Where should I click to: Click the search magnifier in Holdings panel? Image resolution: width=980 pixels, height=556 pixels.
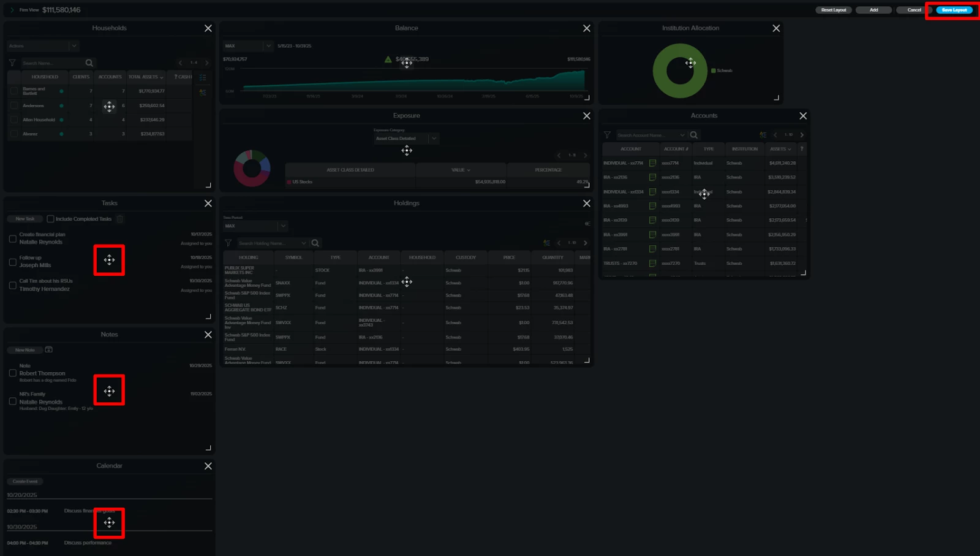[x=315, y=243]
